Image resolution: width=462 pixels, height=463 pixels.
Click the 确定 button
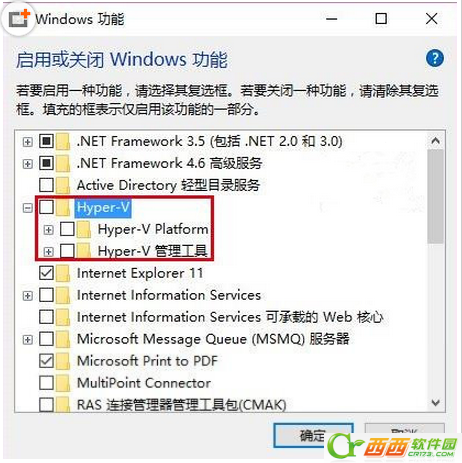point(313,435)
